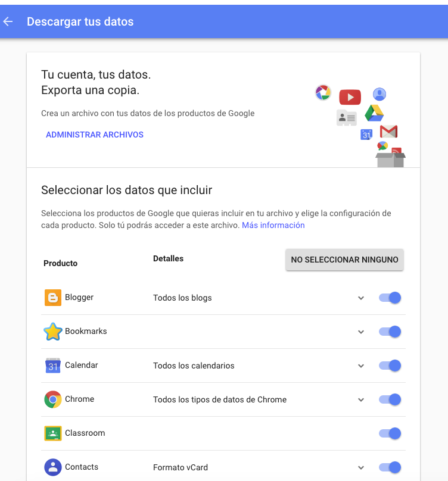The height and width of the screenshot is (481, 448).
Task: Click the Chrome product icon
Action: coord(53,399)
